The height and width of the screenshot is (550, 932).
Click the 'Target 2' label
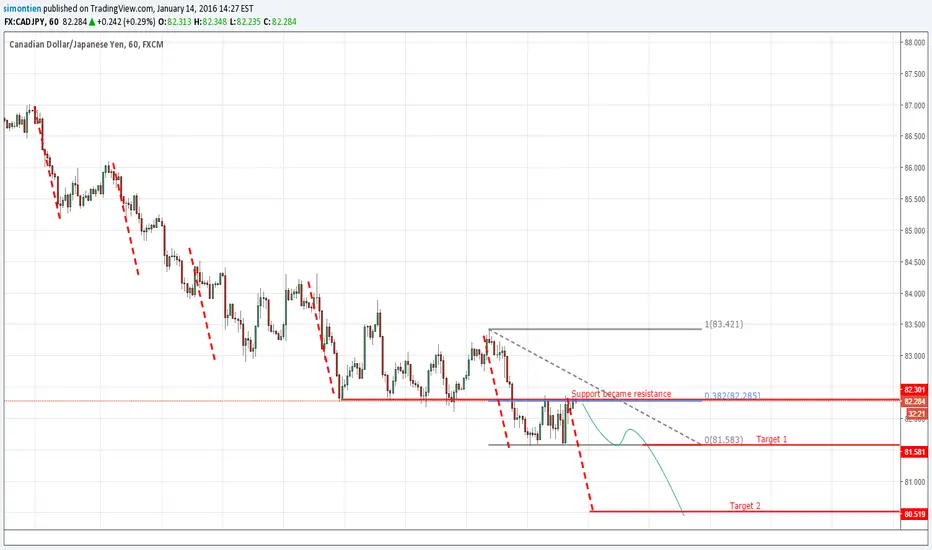[745, 505]
